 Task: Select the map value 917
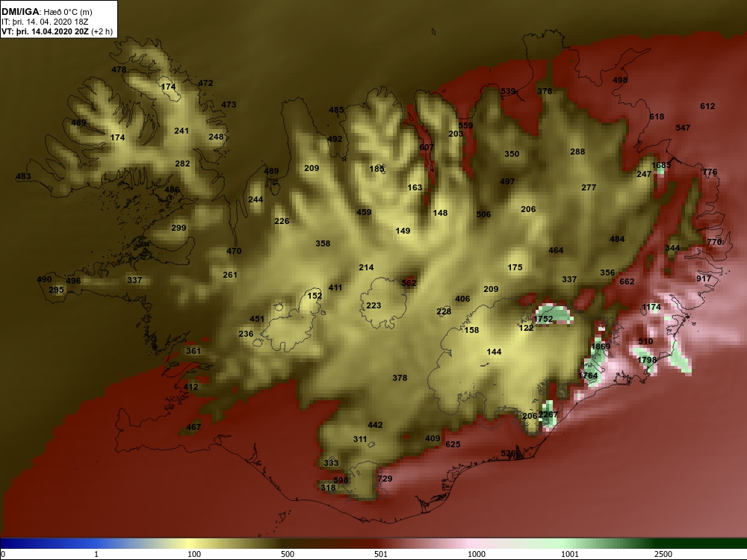pyautogui.click(x=704, y=279)
